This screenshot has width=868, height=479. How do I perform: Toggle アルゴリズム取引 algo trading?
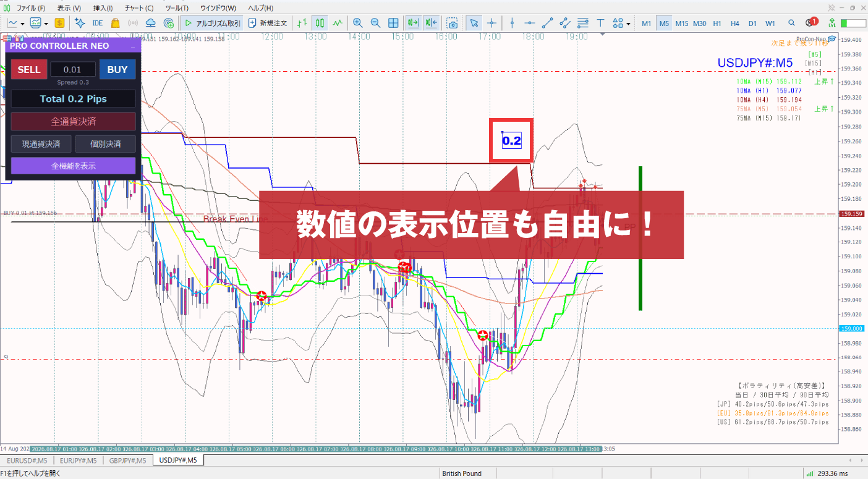point(211,23)
